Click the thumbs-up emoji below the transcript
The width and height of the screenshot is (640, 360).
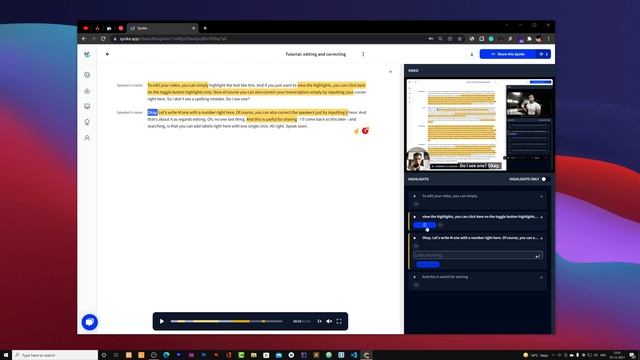(356, 131)
